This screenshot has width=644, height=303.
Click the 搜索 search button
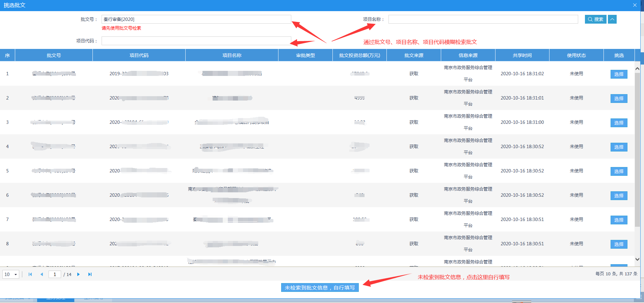tap(595, 19)
